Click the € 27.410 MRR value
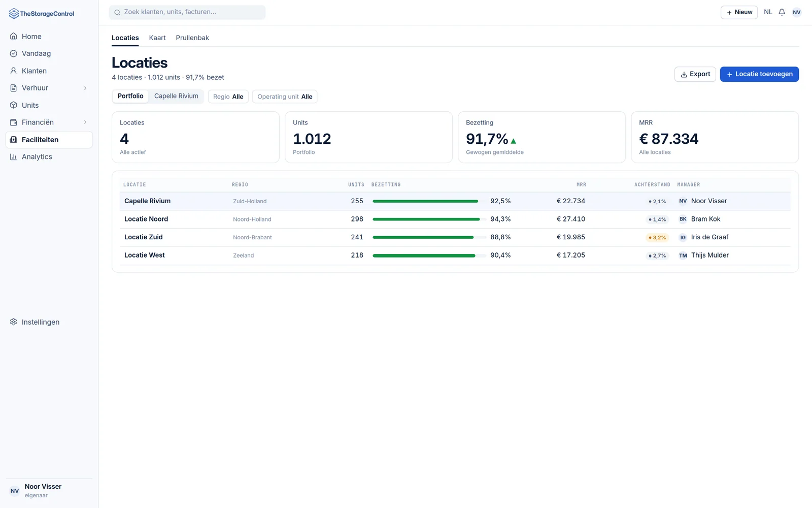Screen dimensions: 812x508 click(570, 219)
